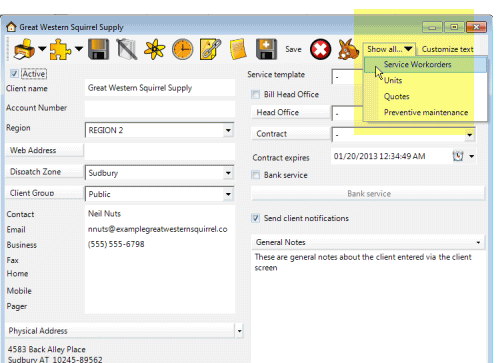The image size is (500, 363).
Task: Click the Client Group button
Action: 44,193
